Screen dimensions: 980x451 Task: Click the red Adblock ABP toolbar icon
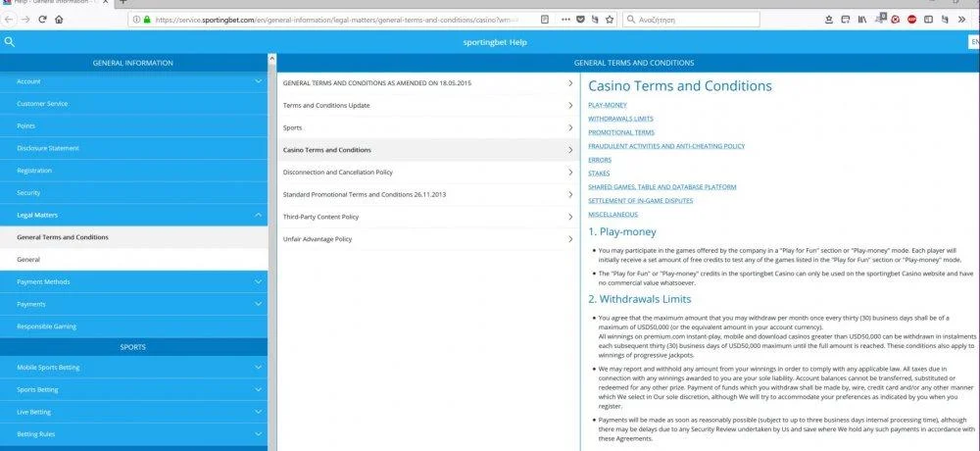point(911,20)
